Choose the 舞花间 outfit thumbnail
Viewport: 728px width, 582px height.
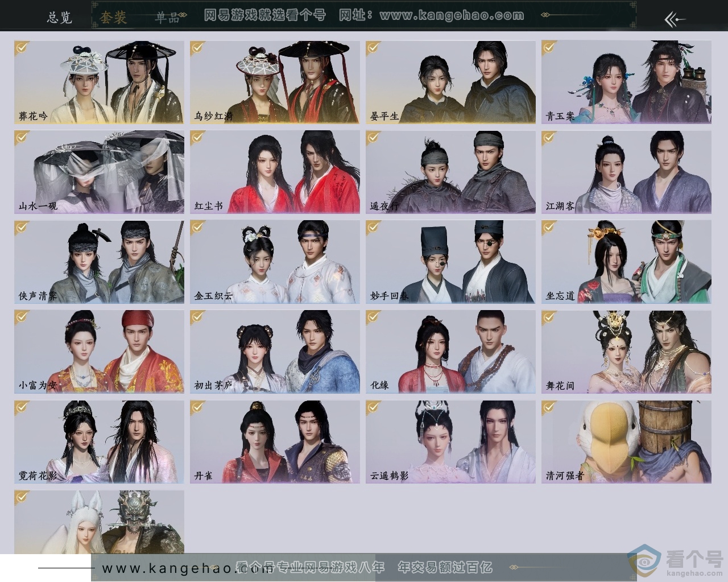(626, 352)
